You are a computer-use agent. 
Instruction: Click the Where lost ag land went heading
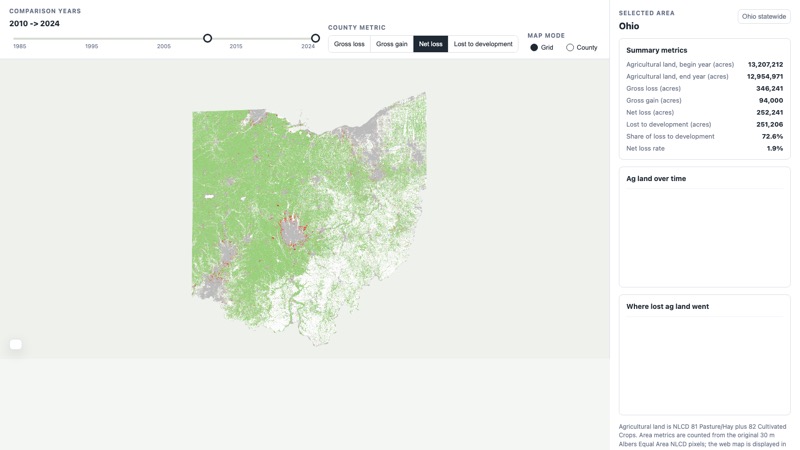[667, 307]
